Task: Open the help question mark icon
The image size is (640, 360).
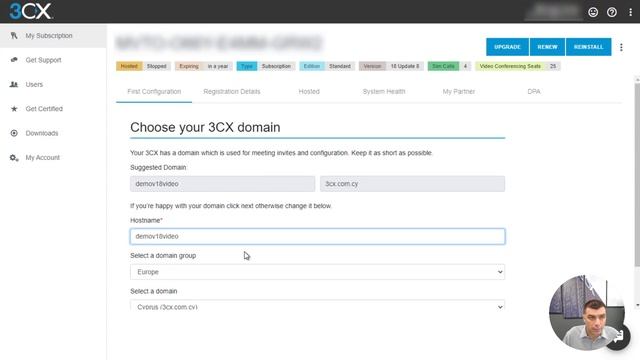Action: [611, 12]
